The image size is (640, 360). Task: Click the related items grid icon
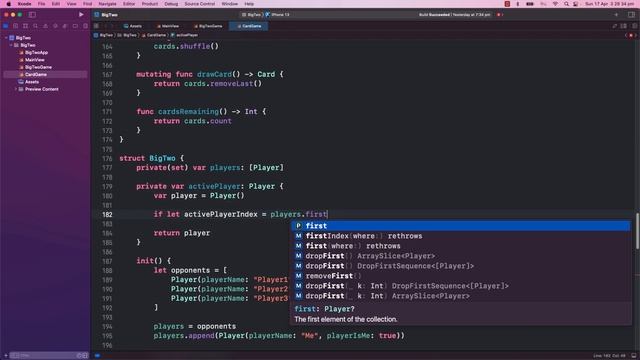96,26
